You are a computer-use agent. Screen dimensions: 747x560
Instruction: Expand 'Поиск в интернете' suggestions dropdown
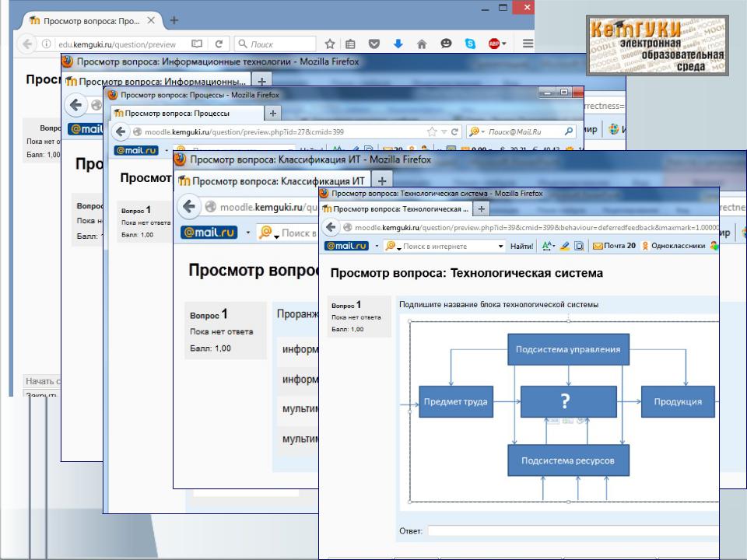(x=500, y=247)
